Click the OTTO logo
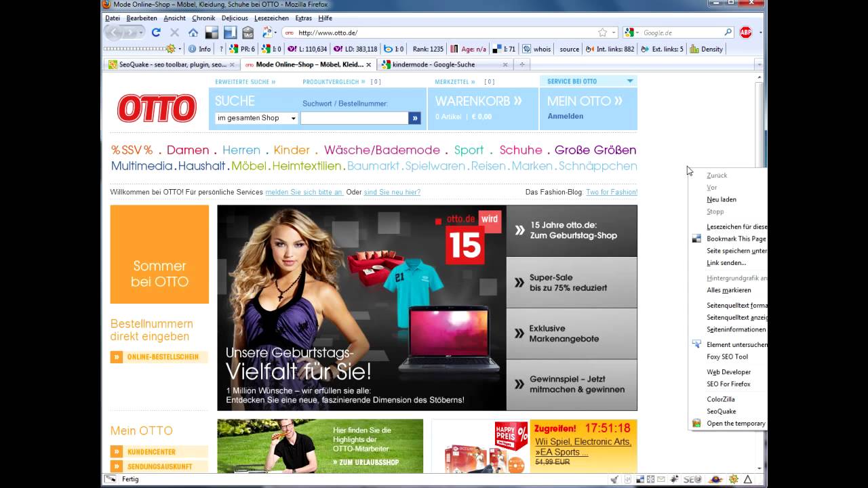The height and width of the screenshot is (488, 868). click(x=157, y=108)
